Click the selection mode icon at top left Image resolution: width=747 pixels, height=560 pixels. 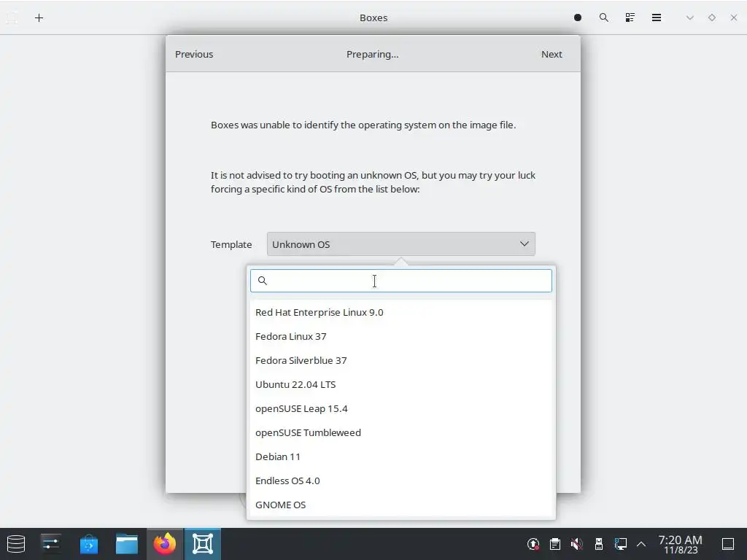pyautogui.click(x=12, y=18)
